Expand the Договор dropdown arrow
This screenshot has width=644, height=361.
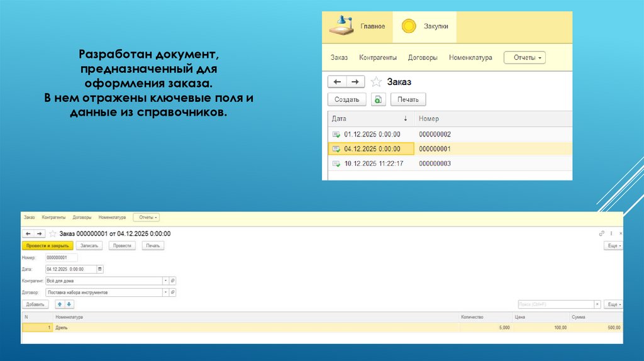[x=165, y=292]
